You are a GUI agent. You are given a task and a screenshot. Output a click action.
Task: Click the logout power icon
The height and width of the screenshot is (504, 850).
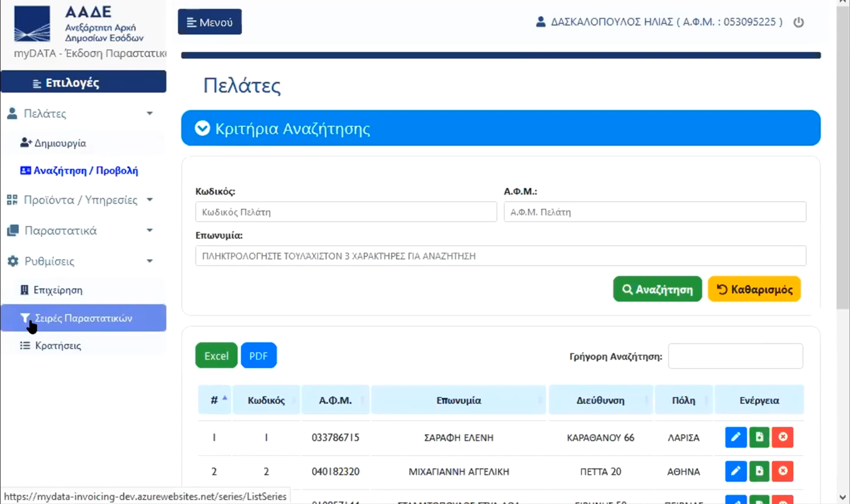798,22
